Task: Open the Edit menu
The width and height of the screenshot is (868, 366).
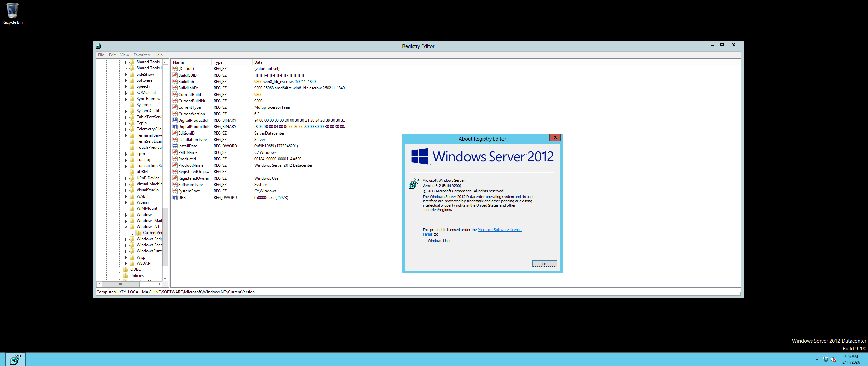Action: pyautogui.click(x=112, y=55)
